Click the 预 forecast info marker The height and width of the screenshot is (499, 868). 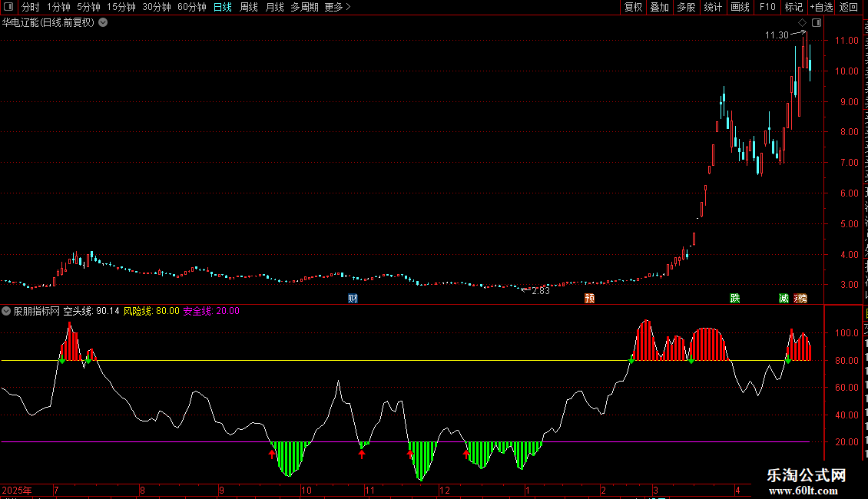pos(590,299)
